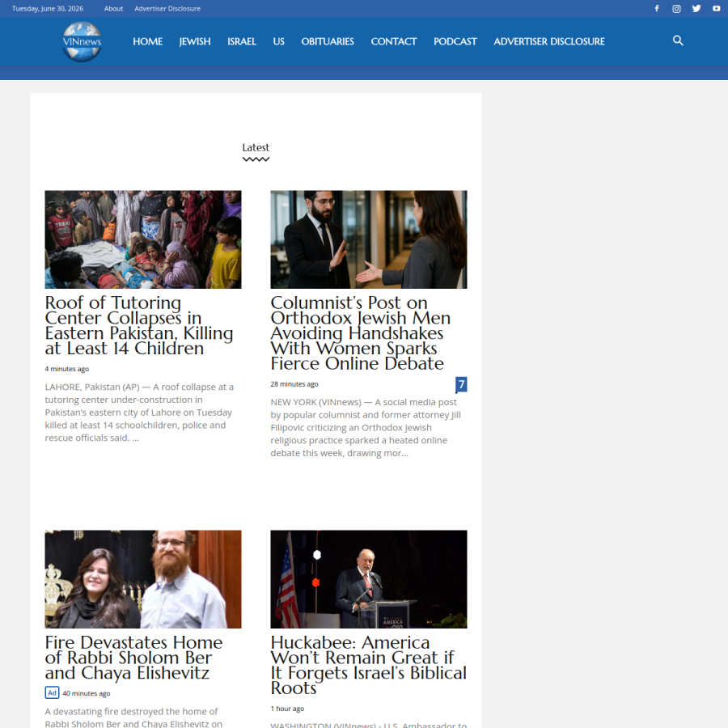Open the search magnifier in navigation bar
Viewport: 728px width, 728px height.
coord(678,41)
